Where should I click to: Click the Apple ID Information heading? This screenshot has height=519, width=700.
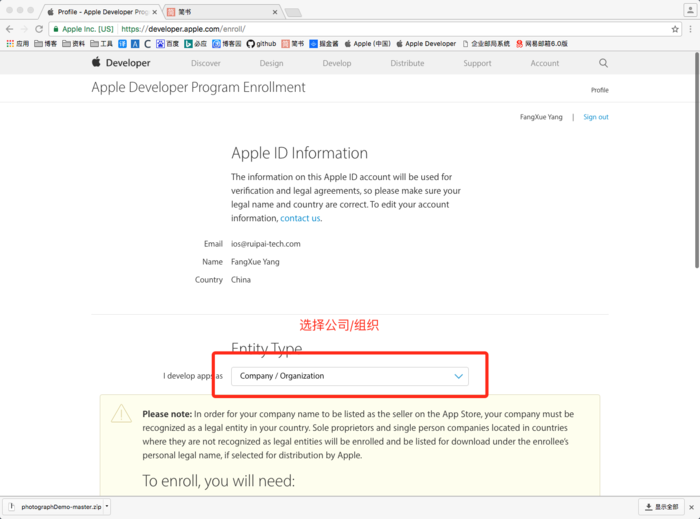tap(299, 154)
